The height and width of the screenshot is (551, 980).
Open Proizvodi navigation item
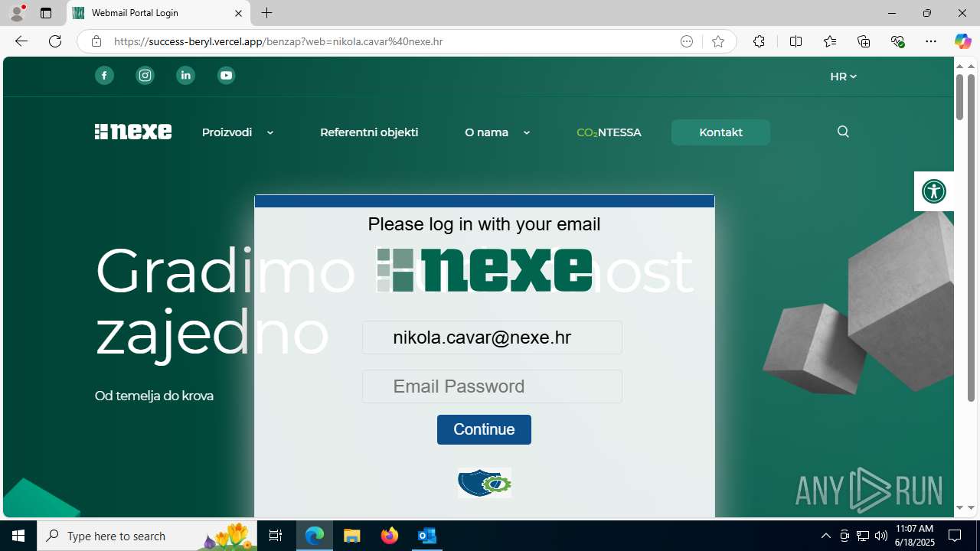point(227,132)
